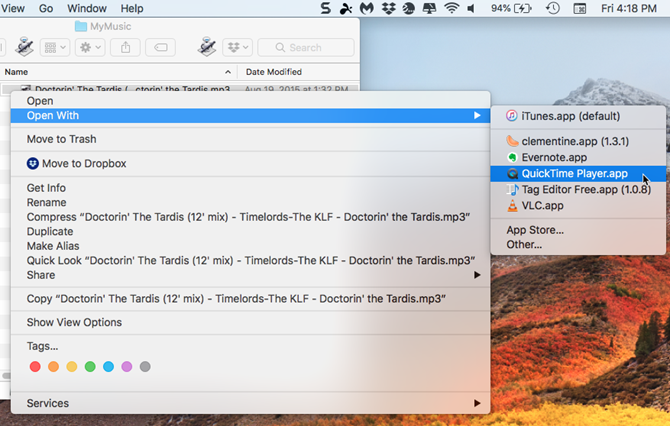
Task: Open the Go menu
Action: [x=46, y=8]
